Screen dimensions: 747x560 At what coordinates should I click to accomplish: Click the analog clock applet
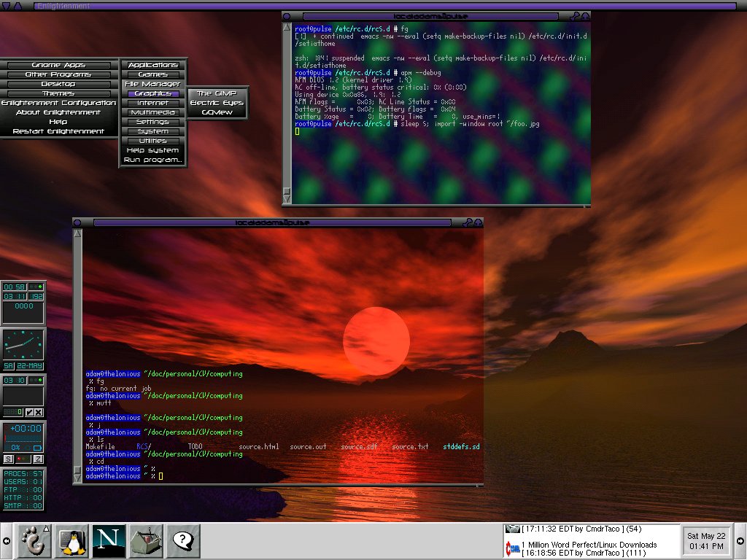[23, 343]
